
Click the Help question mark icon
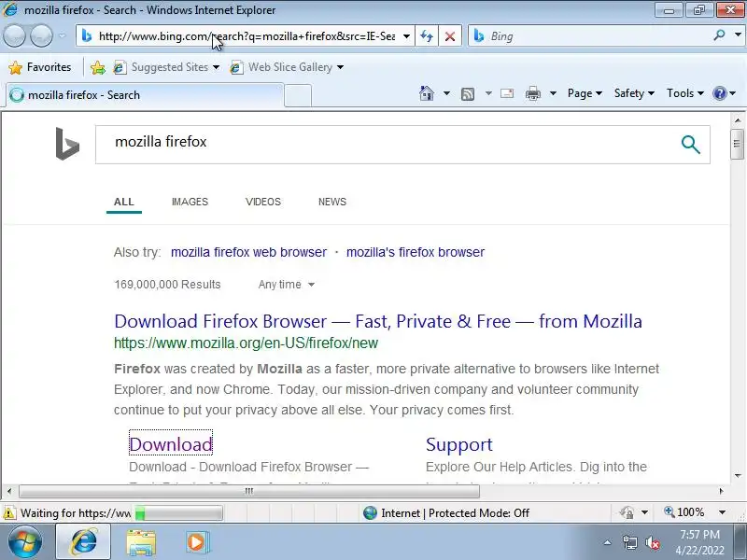click(720, 93)
